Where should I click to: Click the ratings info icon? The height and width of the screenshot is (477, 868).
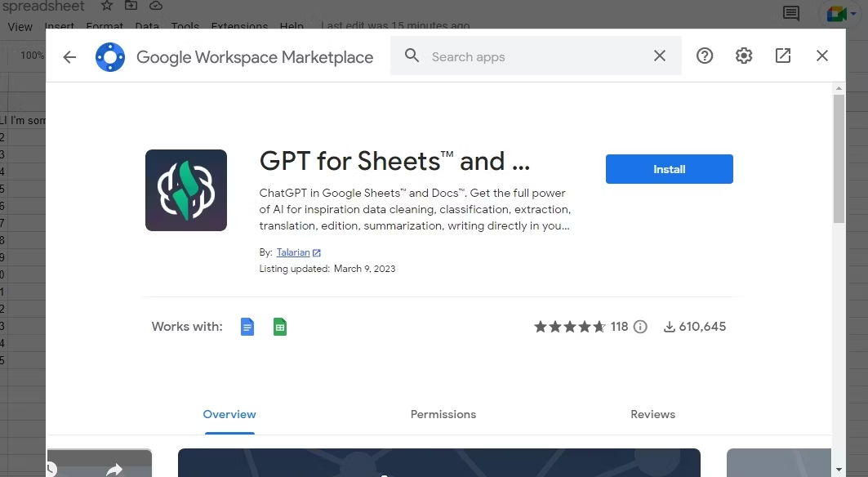point(641,327)
